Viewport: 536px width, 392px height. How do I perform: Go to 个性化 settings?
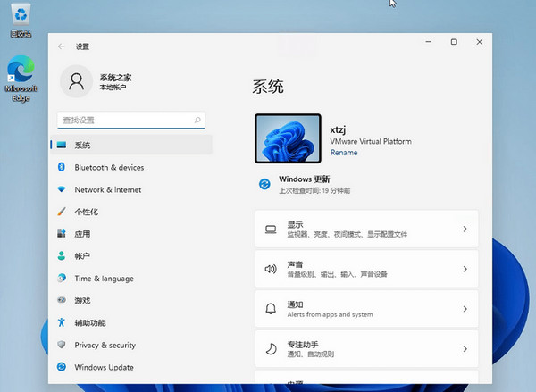(x=131, y=212)
